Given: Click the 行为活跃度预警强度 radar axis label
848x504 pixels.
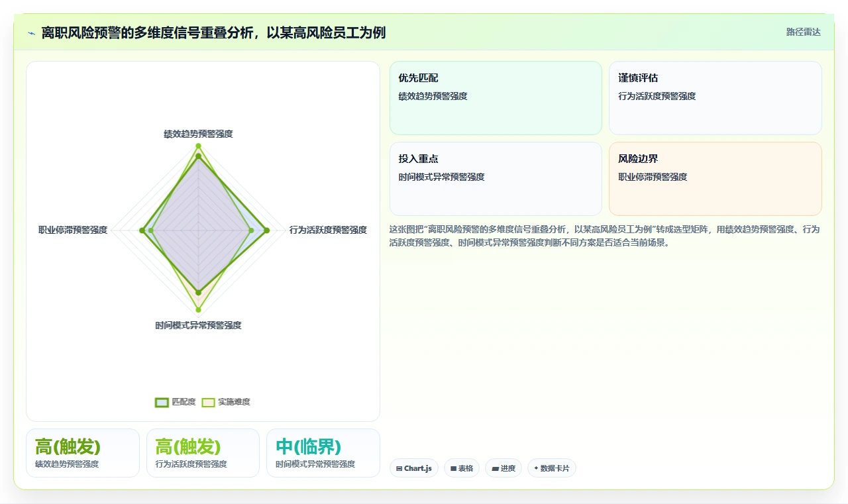Looking at the screenshot, I should pyautogui.click(x=328, y=230).
